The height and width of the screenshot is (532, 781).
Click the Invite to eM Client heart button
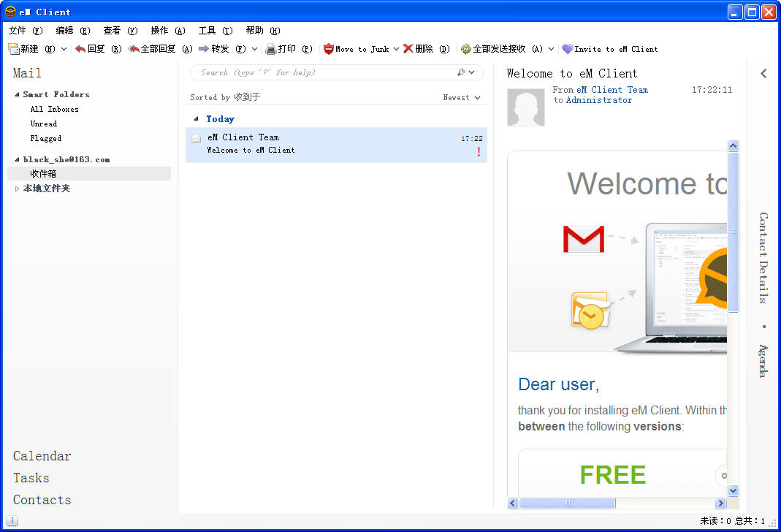[x=610, y=49]
